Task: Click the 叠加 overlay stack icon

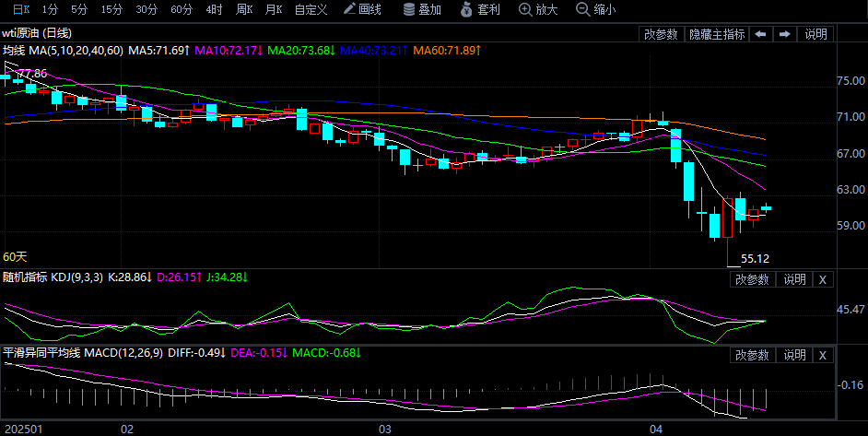Action: pyautogui.click(x=423, y=9)
